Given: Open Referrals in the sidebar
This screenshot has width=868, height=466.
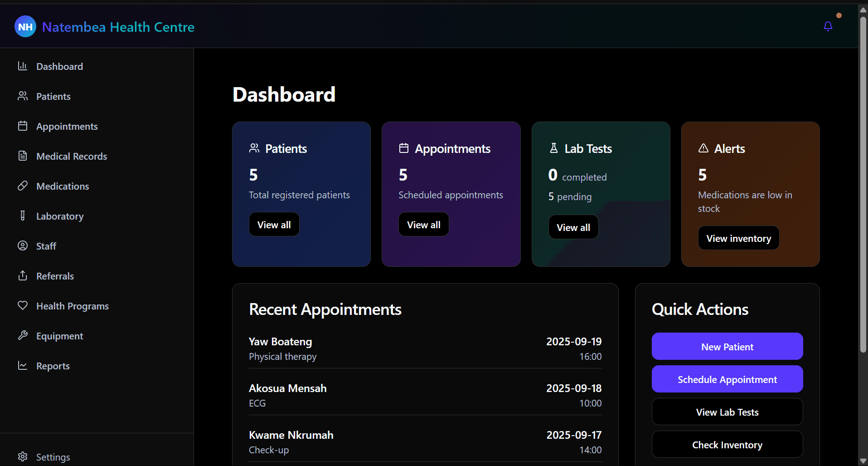Looking at the screenshot, I should (x=97, y=276).
